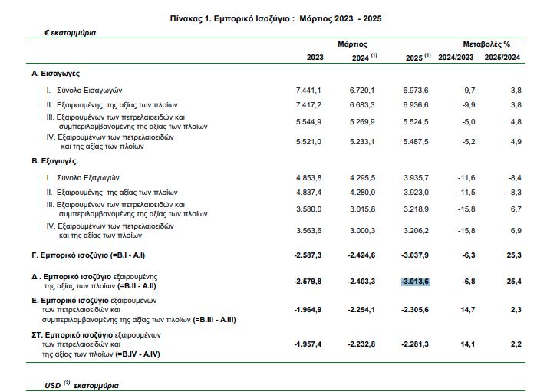Viewport: 537px width, 392px height.
Task: Select the '€ εκατομμύρια' unit label
Action: (71, 33)
